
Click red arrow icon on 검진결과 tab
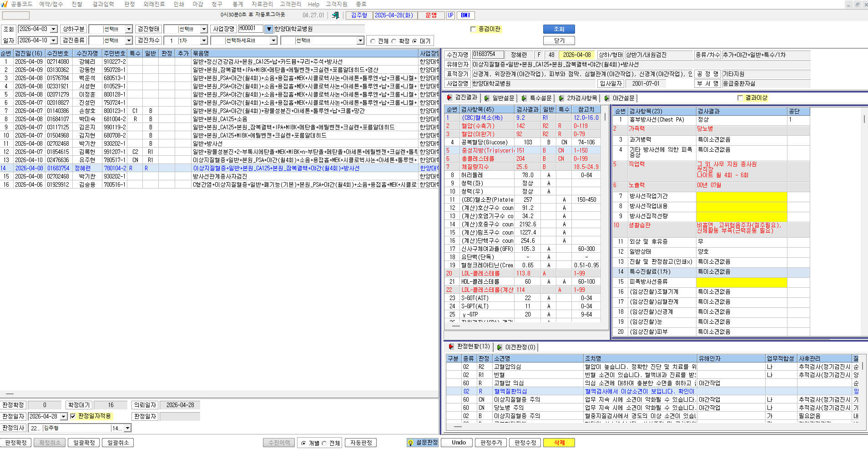click(x=449, y=97)
